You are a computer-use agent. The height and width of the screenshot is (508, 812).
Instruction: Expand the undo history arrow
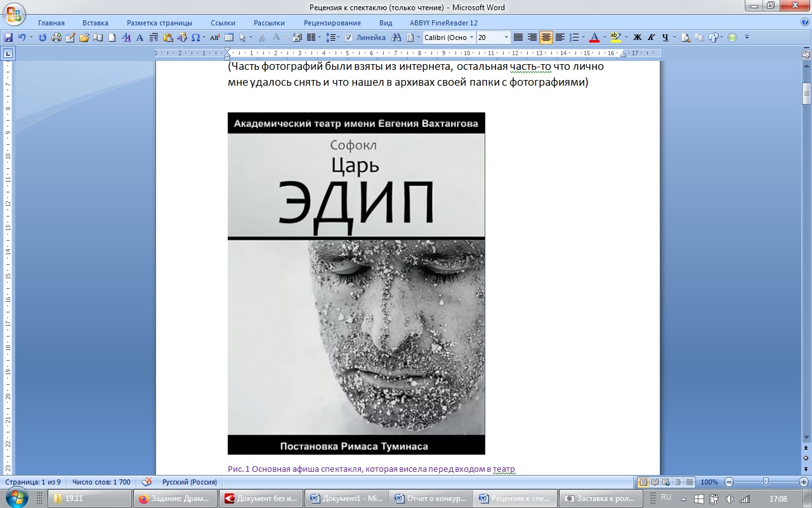31,37
